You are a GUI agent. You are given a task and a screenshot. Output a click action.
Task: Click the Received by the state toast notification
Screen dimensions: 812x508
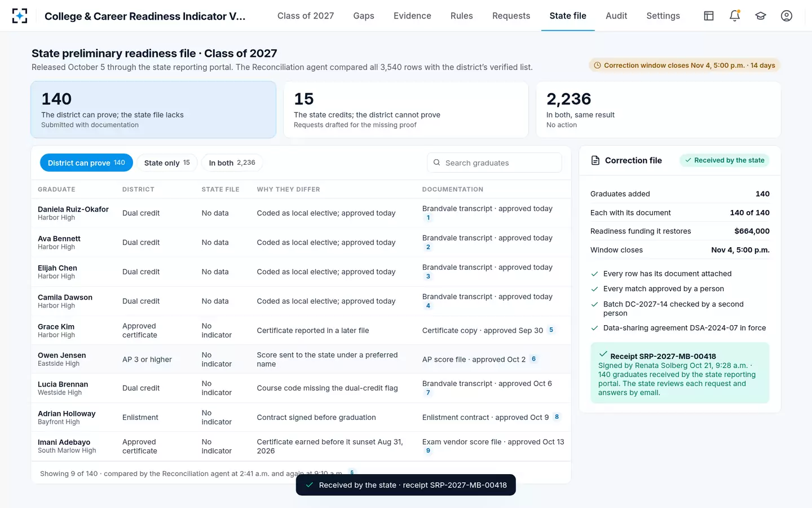click(406, 485)
